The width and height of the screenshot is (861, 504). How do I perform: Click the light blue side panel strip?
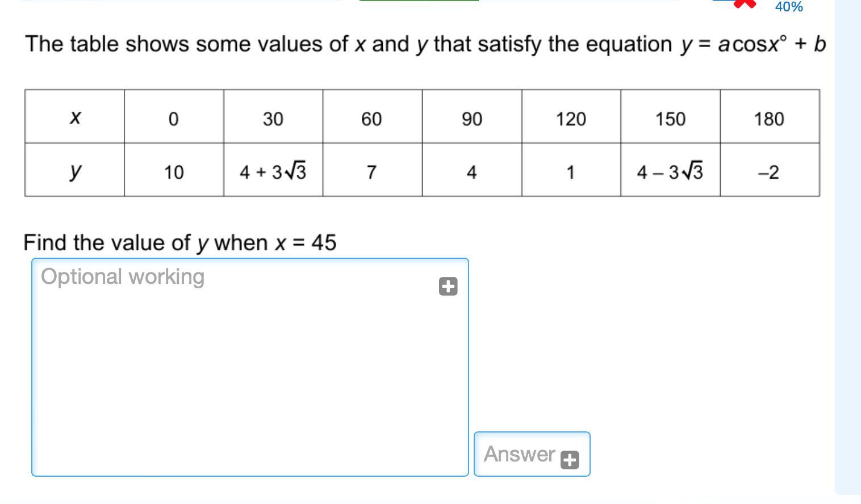847,247
